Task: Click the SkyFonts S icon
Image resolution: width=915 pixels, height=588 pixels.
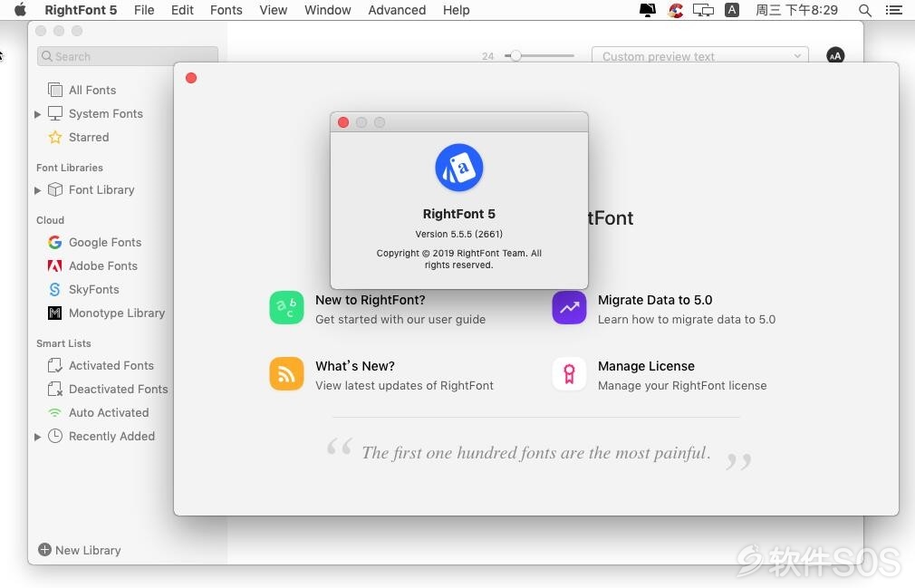Action: point(55,289)
